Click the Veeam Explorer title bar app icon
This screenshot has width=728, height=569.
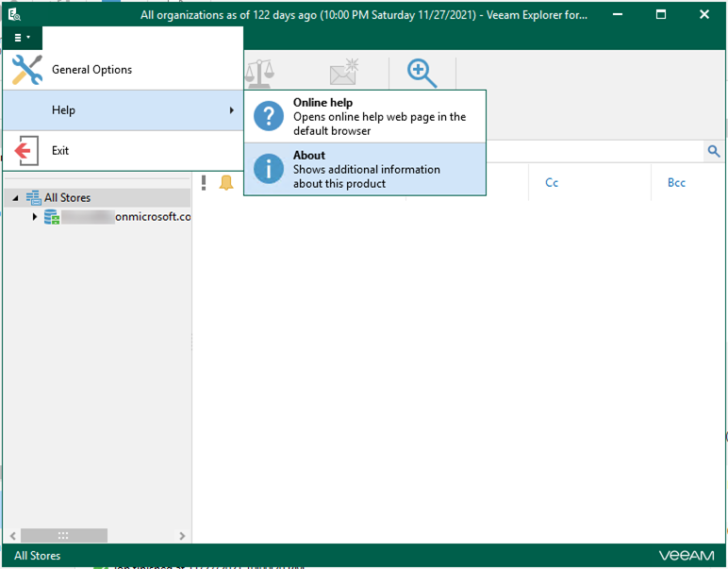pyautogui.click(x=14, y=14)
